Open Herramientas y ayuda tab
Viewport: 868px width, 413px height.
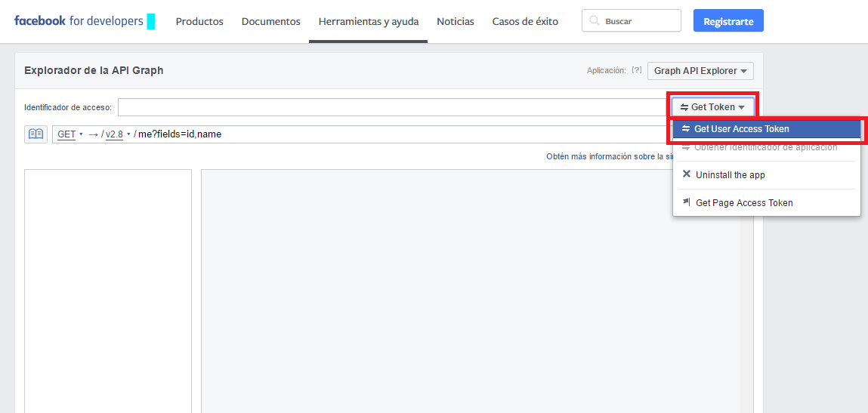[x=368, y=22]
